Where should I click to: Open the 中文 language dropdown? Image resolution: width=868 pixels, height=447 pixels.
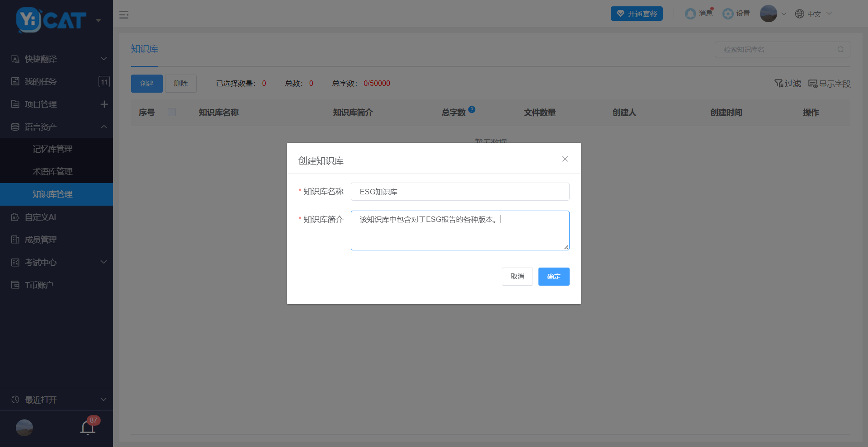(x=813, y=14)
